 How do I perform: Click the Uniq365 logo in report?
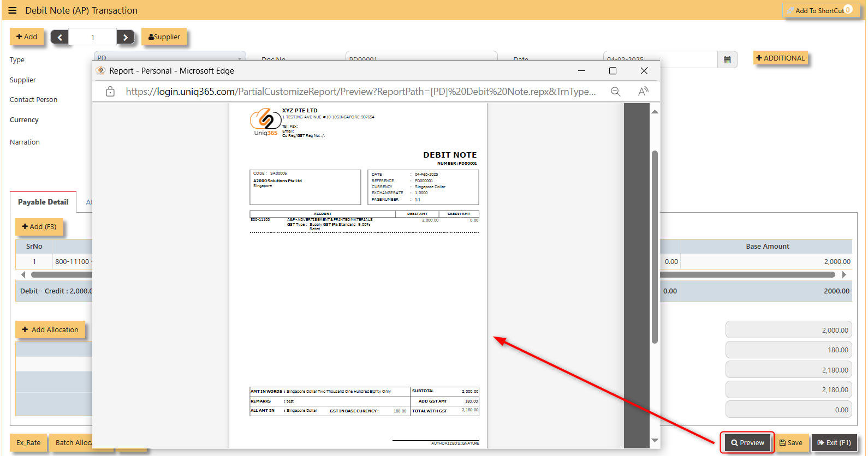click(x=265, y=122)
